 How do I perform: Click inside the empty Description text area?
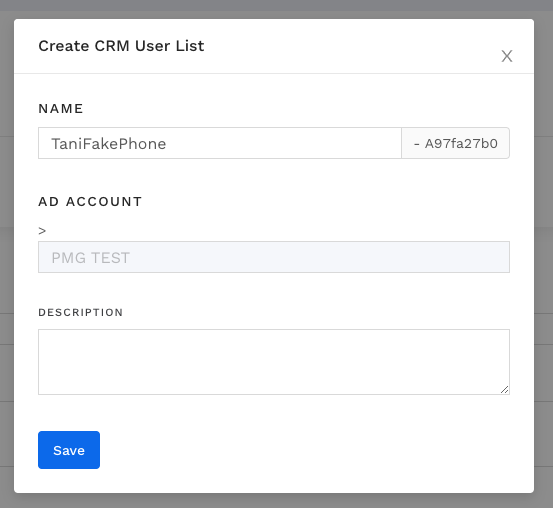(274, 362)
